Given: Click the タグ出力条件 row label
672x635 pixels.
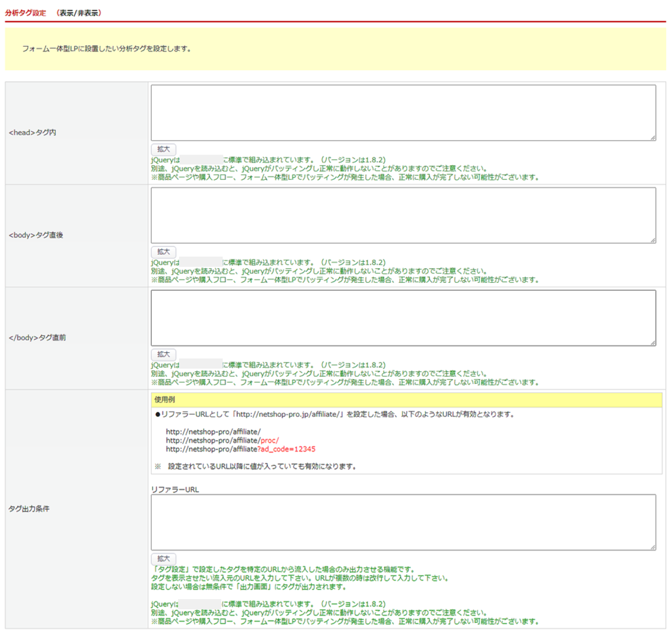Looking at the screenshot, I should pos(29,508).
